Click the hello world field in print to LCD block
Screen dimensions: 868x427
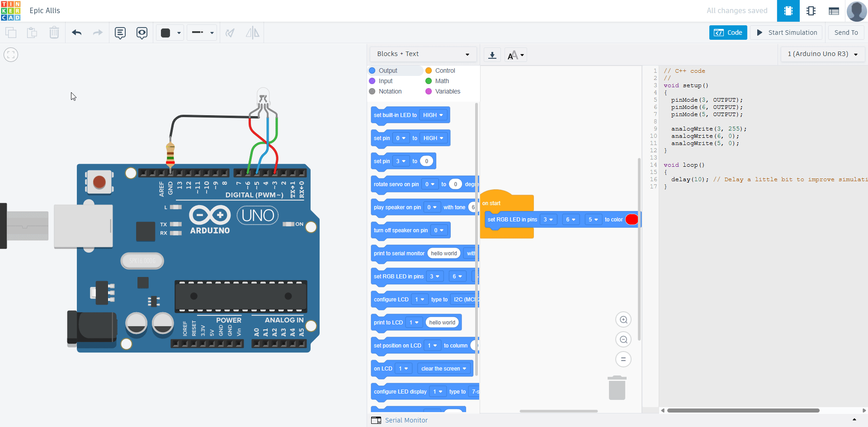pyautogui.click(x=442, y=323)
